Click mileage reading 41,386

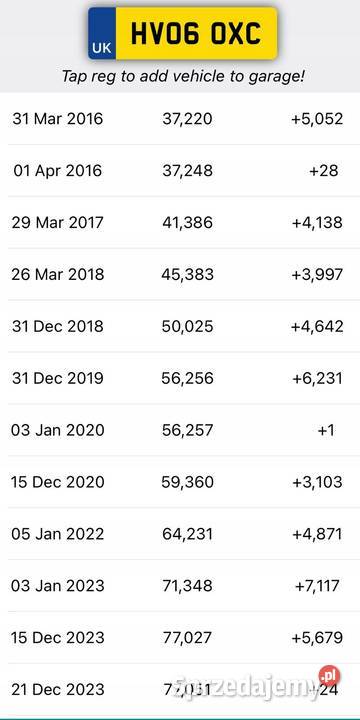click(x=187, y=223)
